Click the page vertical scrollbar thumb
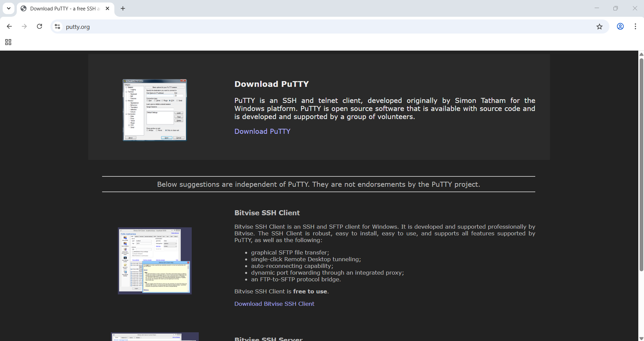The height and width of the screenshot is (341, 644). [641, 164]
